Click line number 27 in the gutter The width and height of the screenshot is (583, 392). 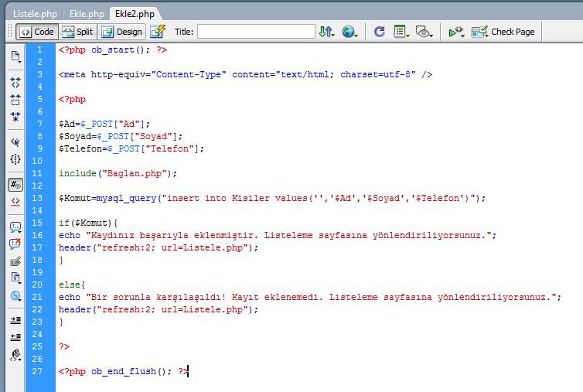pyautogui.click(x=37, y=371)
